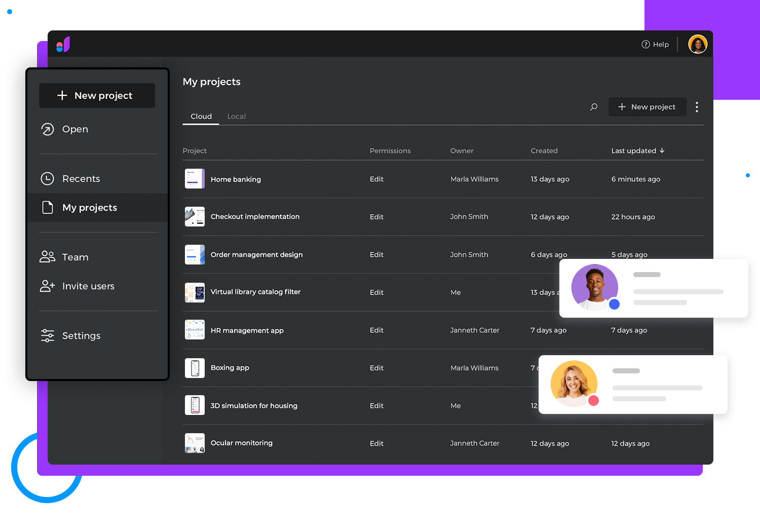Viewport: 760px width, 532px height.
Task: Click Order management design project name
Action: 256,255
